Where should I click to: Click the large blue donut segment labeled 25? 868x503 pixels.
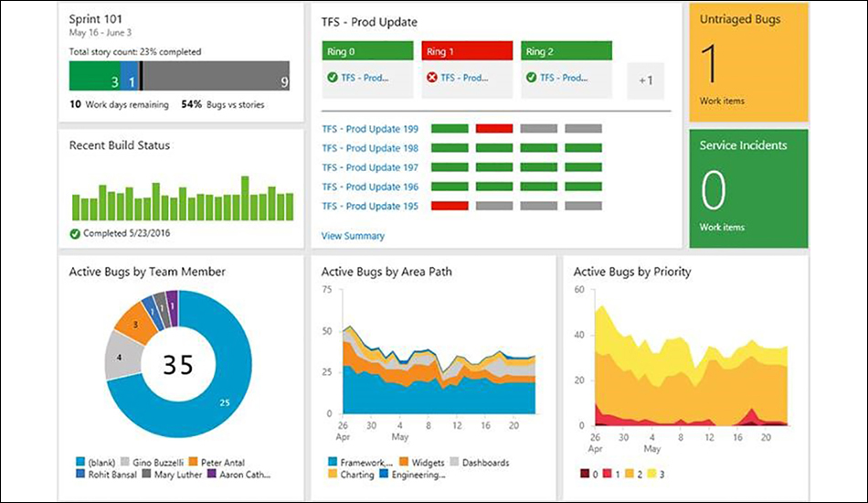pyautogui.click(x=224, y=402)
